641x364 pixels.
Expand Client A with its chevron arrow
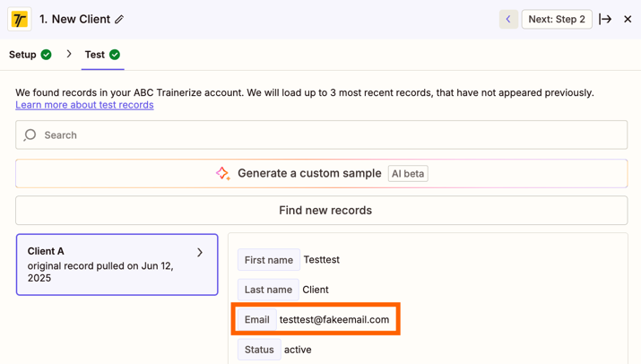click(200, 252)
